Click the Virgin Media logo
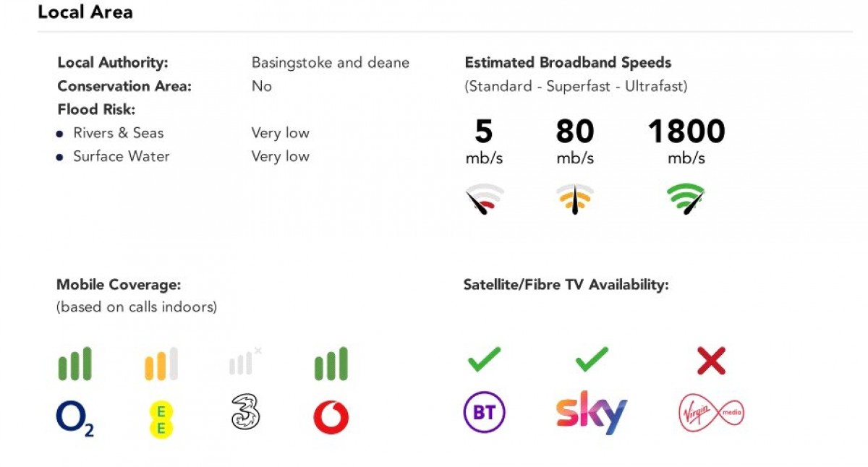868x467 pixels. click(711, 413)
